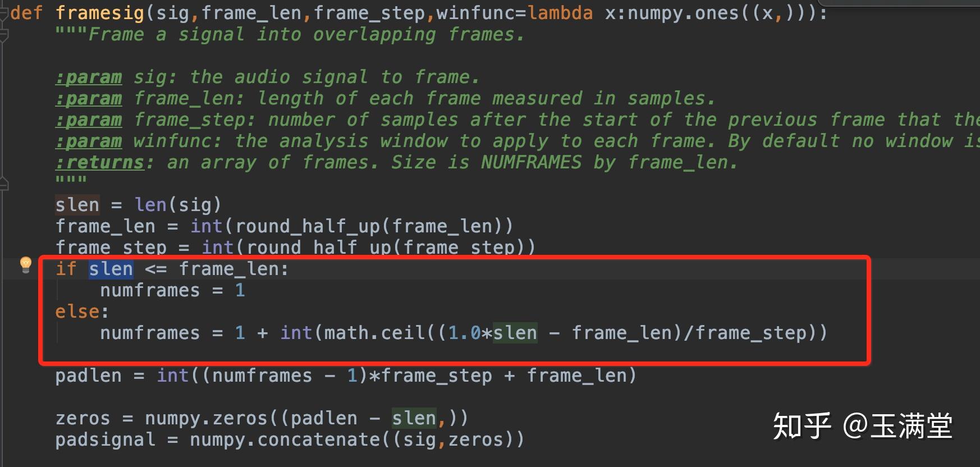Click the first :param tag for sig
The width and height of the screenshot is (980, 467).
tap(89, 77)
